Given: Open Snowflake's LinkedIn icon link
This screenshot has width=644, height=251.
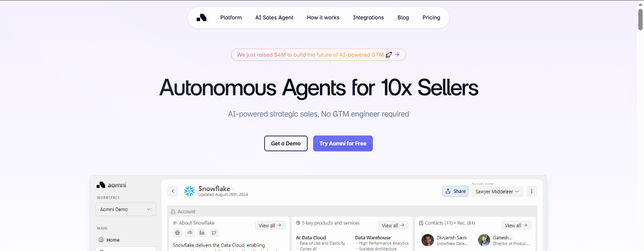Looking at the screenshot, I should point(202,233).
